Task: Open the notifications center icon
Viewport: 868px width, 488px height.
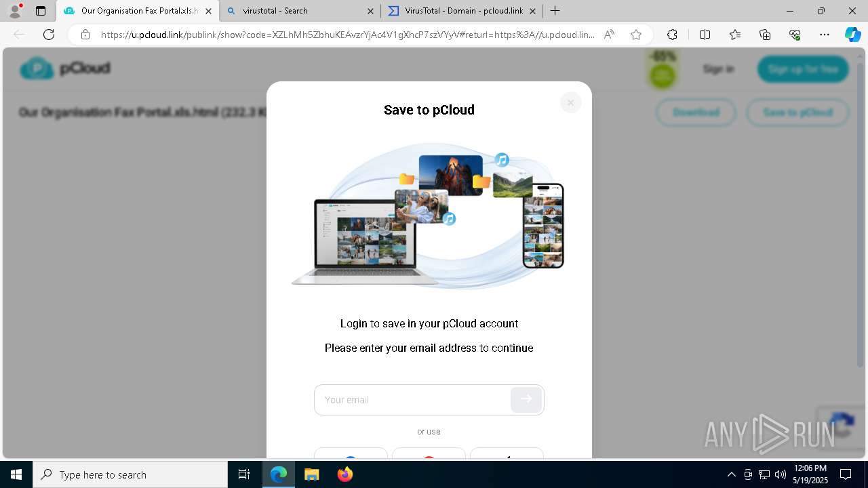Action: tap(846, 474)
